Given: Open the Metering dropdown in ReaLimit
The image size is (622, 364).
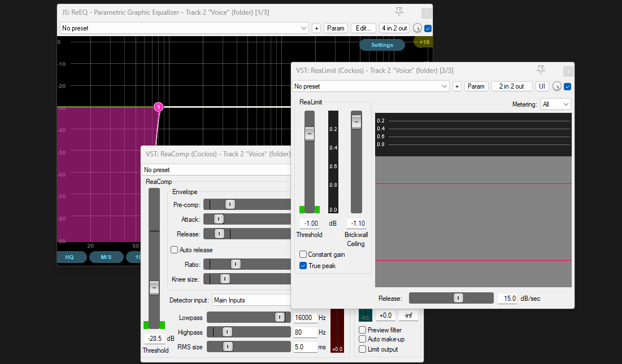Looking at the screenshot, I should tap(556, 104).
